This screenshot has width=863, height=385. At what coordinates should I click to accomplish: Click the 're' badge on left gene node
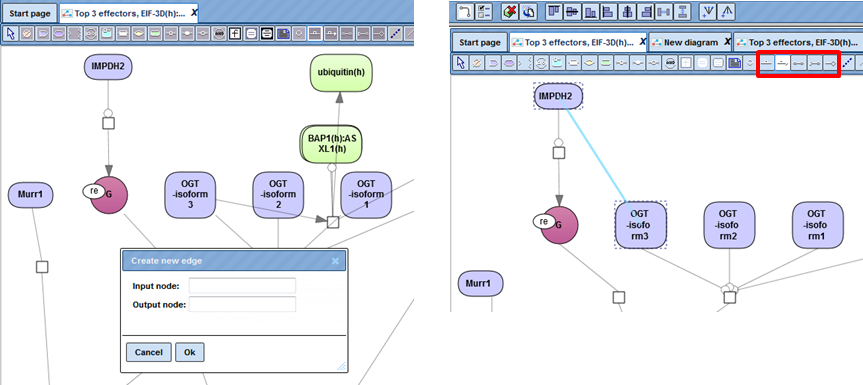pyautogui.click(x=94, y=191)
